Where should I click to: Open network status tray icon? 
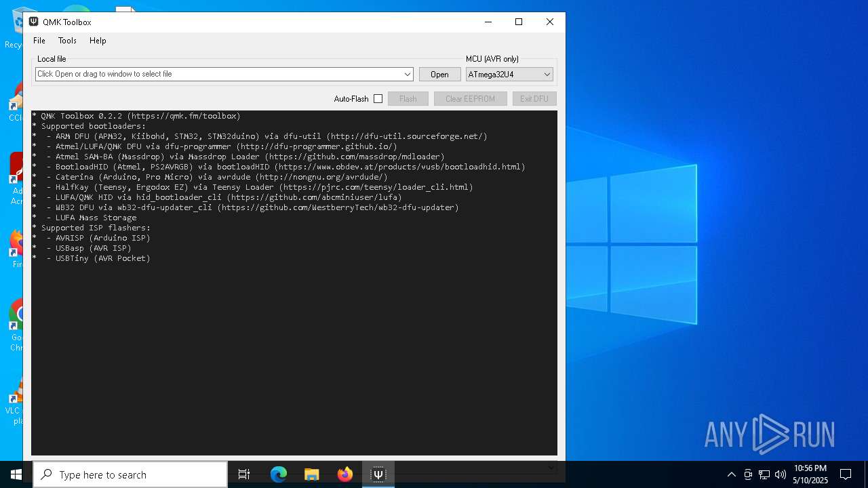[764, 474]
